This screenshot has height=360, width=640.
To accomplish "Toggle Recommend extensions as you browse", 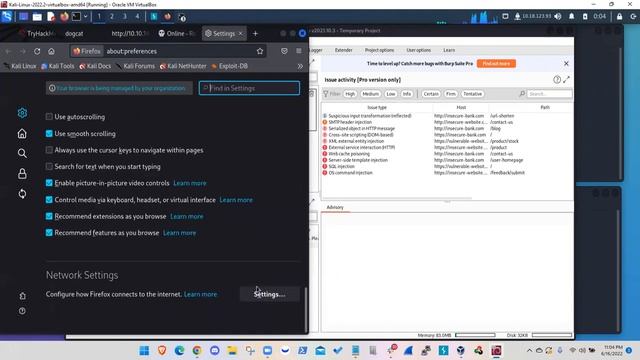I will tap(49, 216).
